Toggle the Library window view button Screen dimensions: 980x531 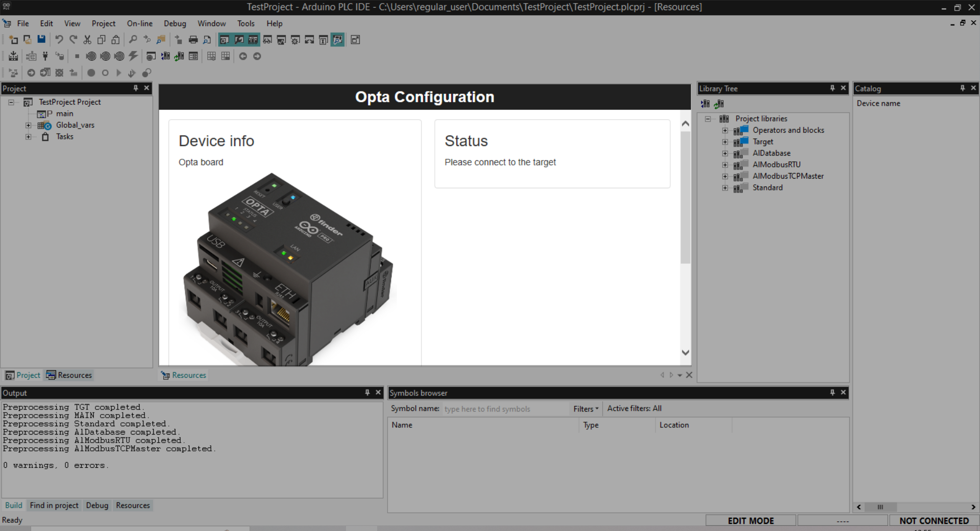coord(253,40)
